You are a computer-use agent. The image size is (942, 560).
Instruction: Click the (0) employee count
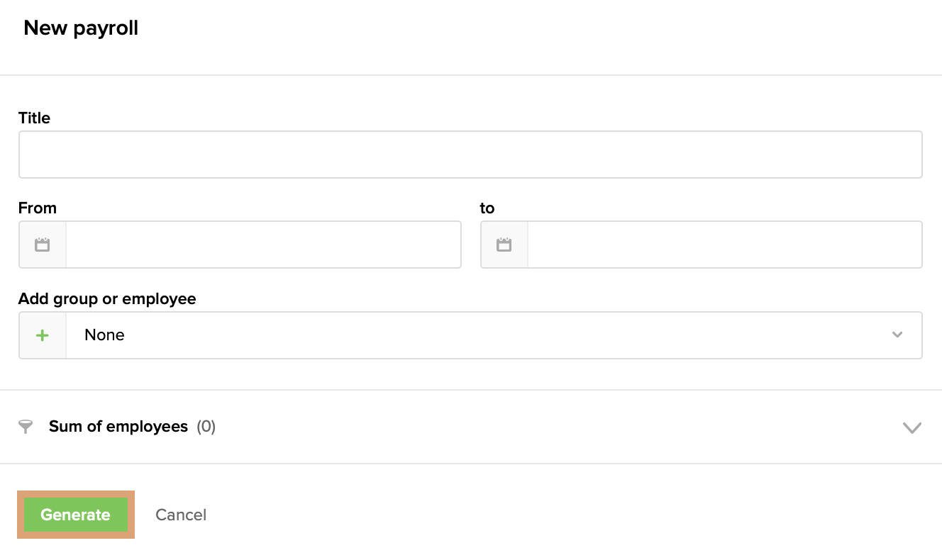(x=206, y=427)
